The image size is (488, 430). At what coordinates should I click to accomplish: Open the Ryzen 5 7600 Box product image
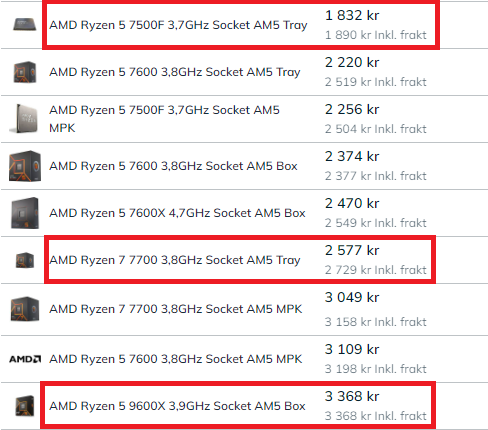(x=25, y=166)
